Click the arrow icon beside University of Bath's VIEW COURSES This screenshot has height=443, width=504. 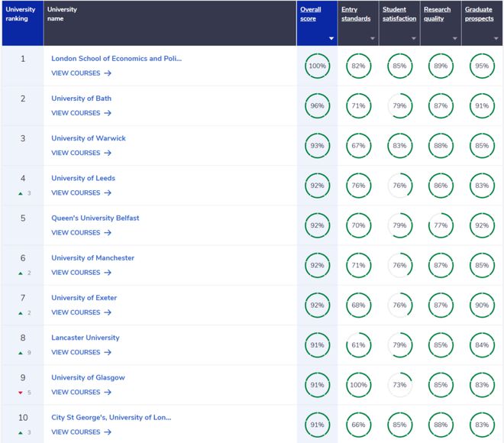(108, 113)
